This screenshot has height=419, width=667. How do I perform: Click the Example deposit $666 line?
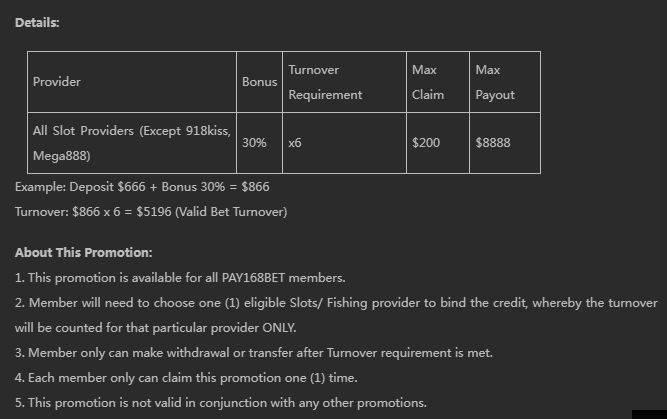click(142, 187)
